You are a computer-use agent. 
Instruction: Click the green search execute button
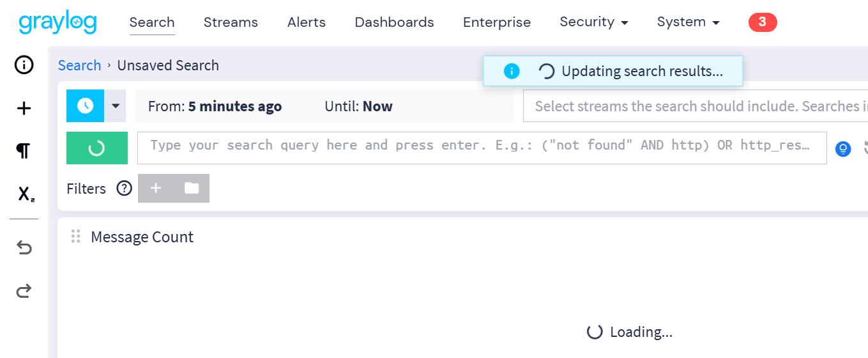click(x=97, y=148)
